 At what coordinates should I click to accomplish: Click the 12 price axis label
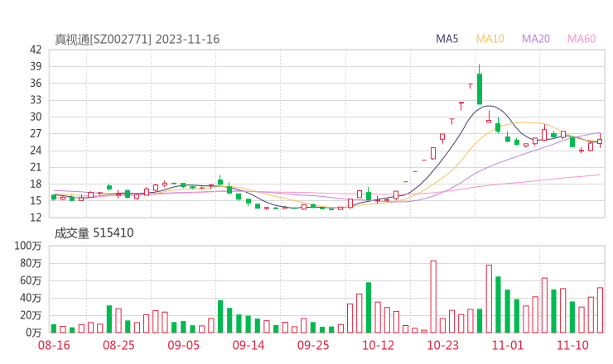(36, 218)
